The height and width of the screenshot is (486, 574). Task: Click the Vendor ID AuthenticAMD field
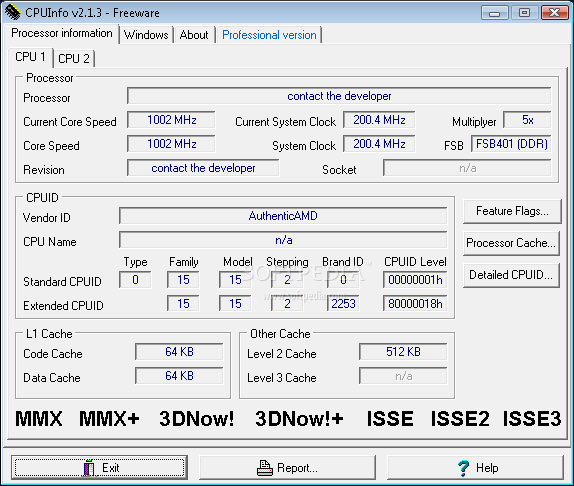point(283,216)
